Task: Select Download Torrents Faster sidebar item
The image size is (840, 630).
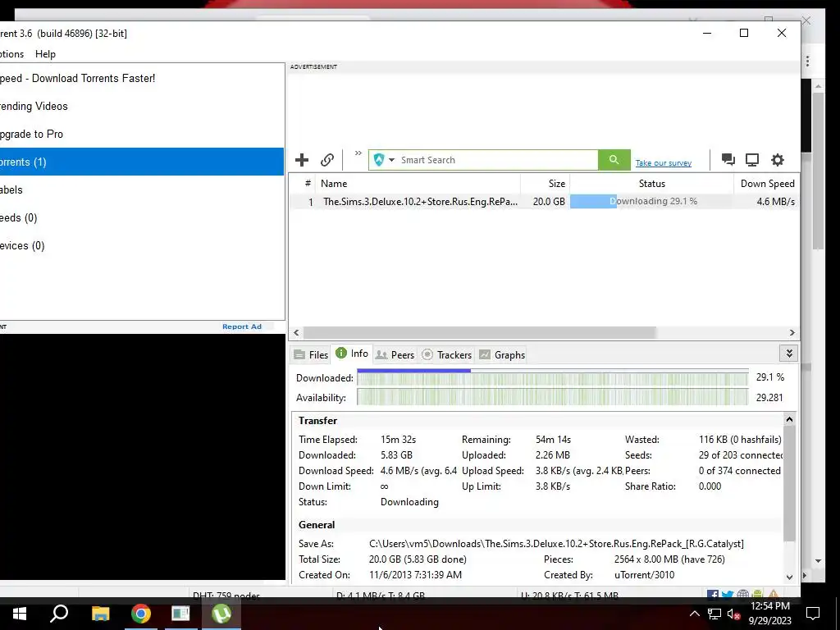Action: click(141, 78)
